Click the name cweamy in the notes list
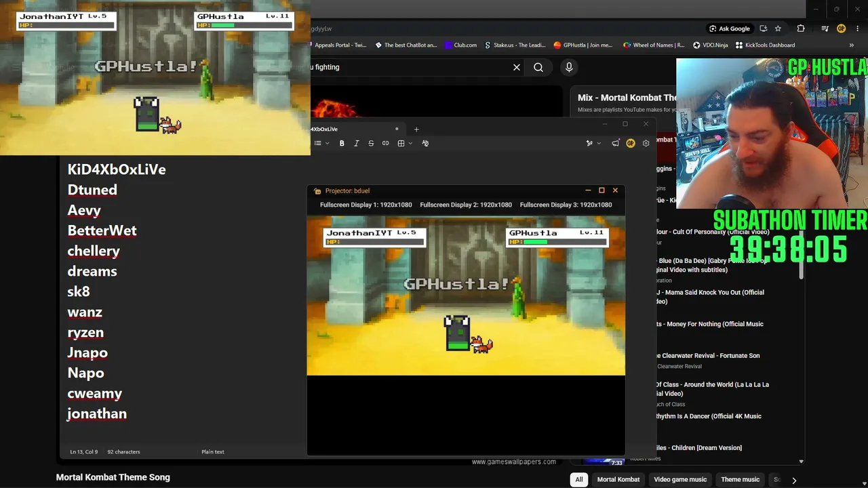This screenshot has height=488, width=868. point(95,394)
